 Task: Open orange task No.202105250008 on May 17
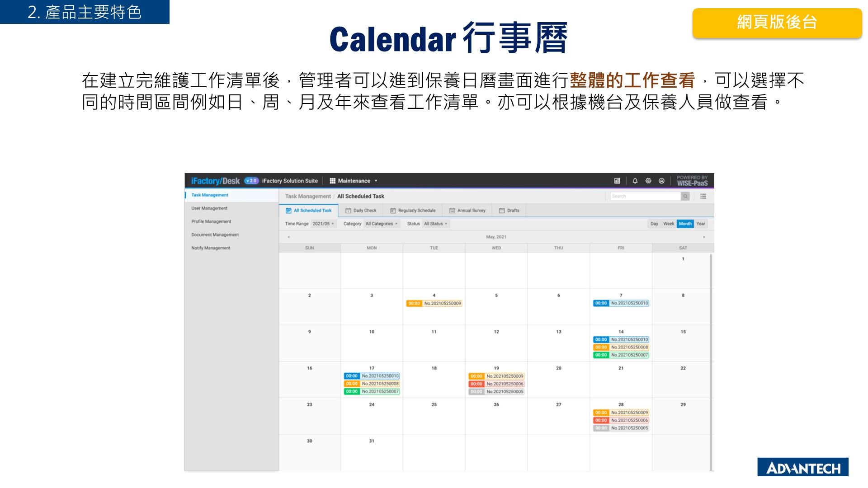click(372, 384)
